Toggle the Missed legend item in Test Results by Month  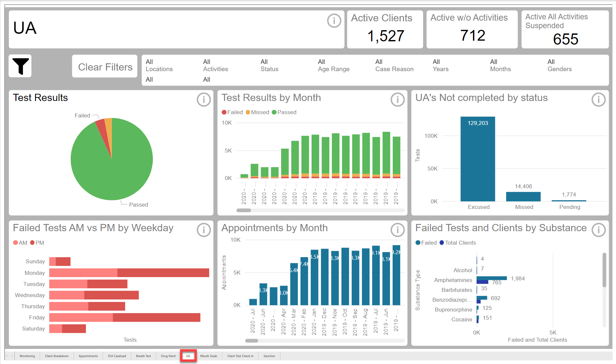pos(257,112)
